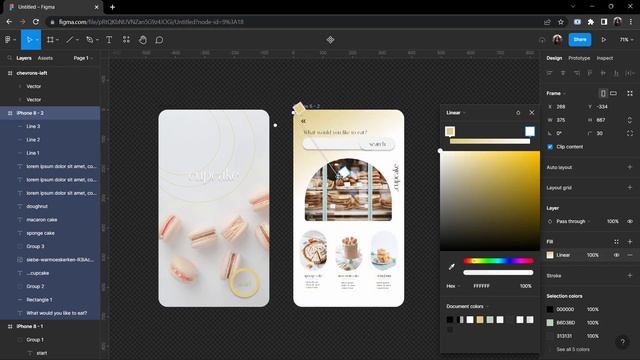Open the Page 1 dropdown

83,58
